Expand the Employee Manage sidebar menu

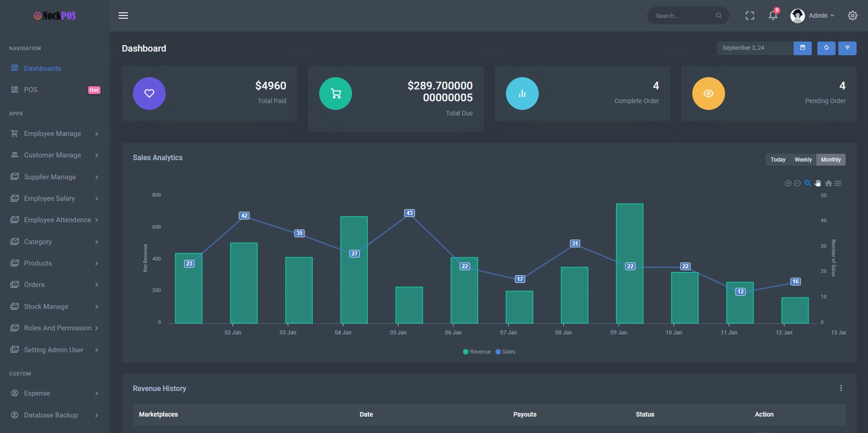53,134
